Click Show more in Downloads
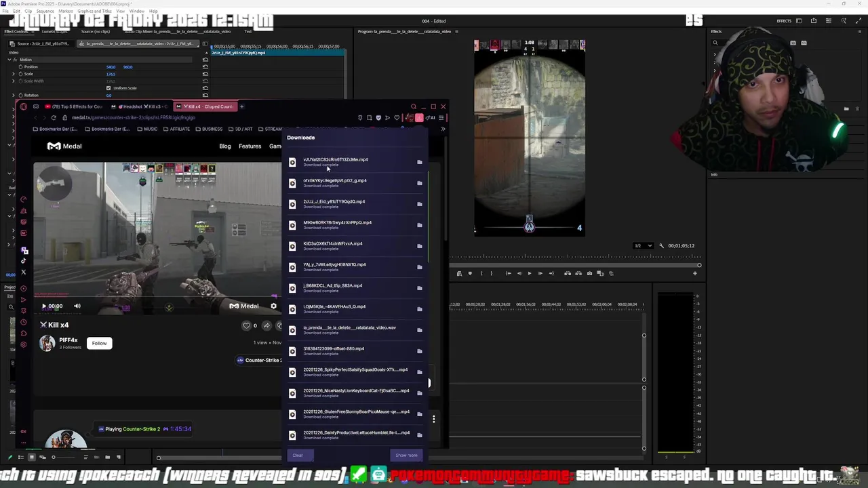The image size is (868, 488). pyautogui.click(x=406, y=455)
